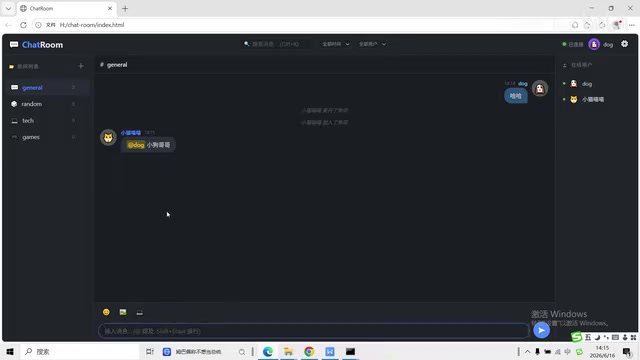Viewport: 640px width, 360px height.
Task: Click the sender name above @dog message
Action: [131, 133]
